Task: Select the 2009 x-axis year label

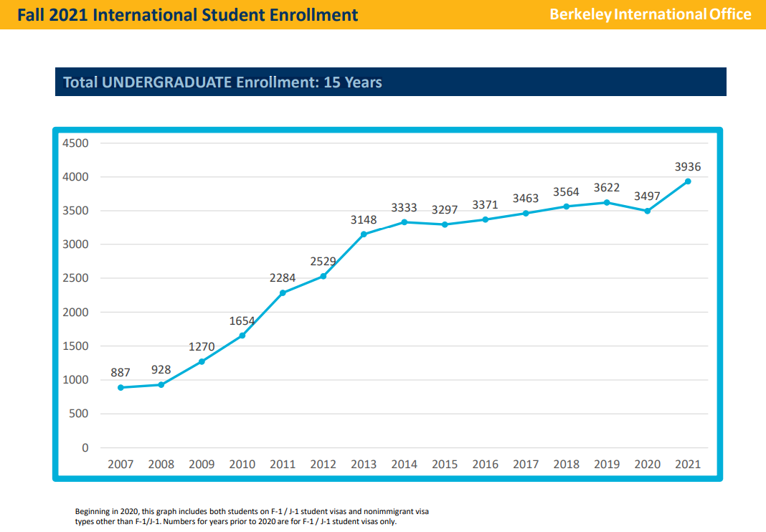Action: pyautogui.click(x=202, y=465)
